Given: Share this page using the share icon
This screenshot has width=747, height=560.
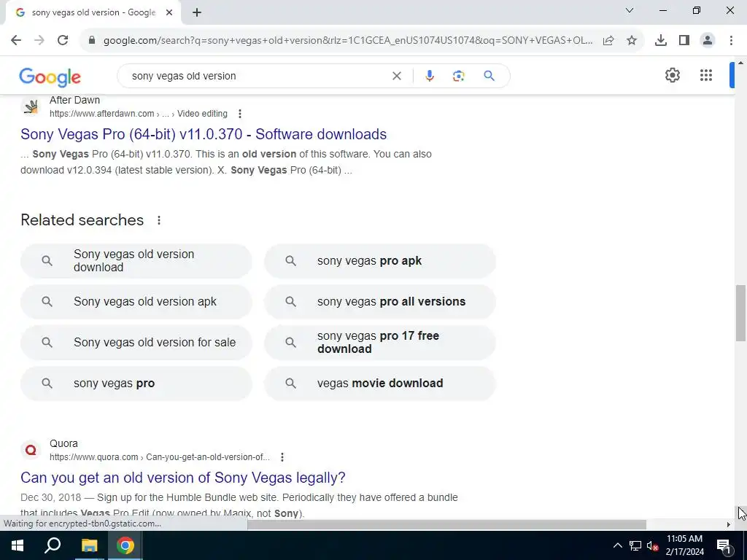Looking at the screenshot, I should point(608,41).
